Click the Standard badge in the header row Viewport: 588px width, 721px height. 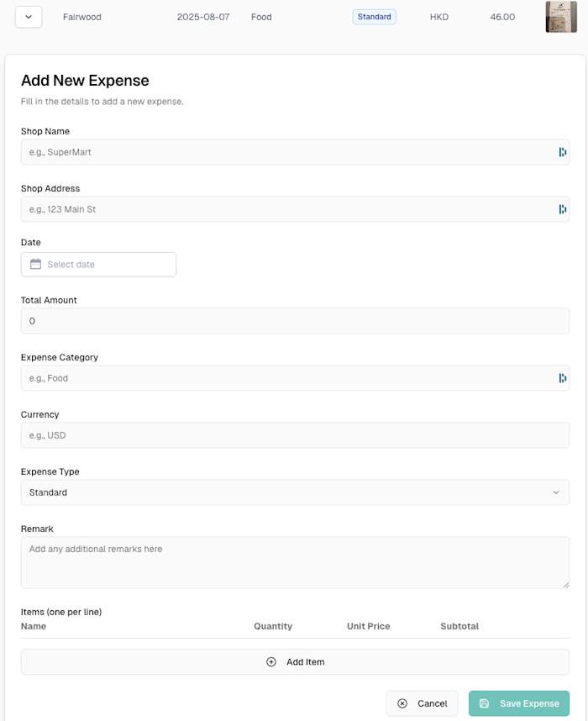click(x=374, y=17)
